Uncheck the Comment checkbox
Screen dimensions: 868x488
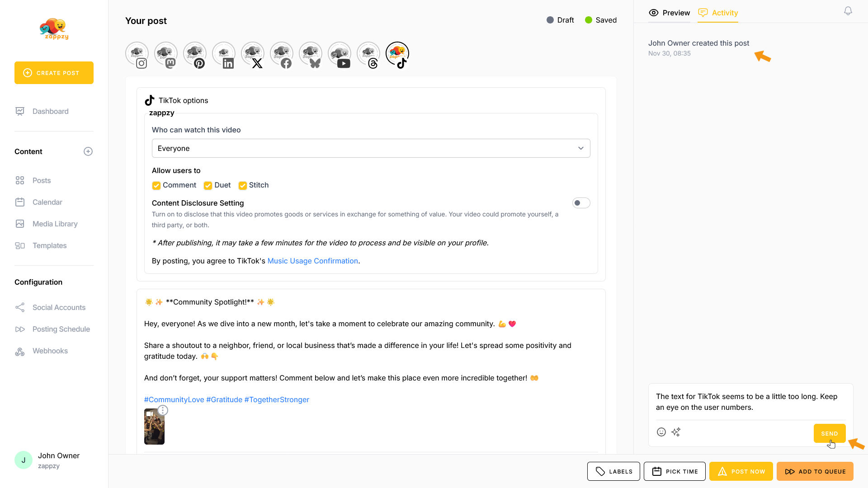pyautogui.click(x=156, y=185)
